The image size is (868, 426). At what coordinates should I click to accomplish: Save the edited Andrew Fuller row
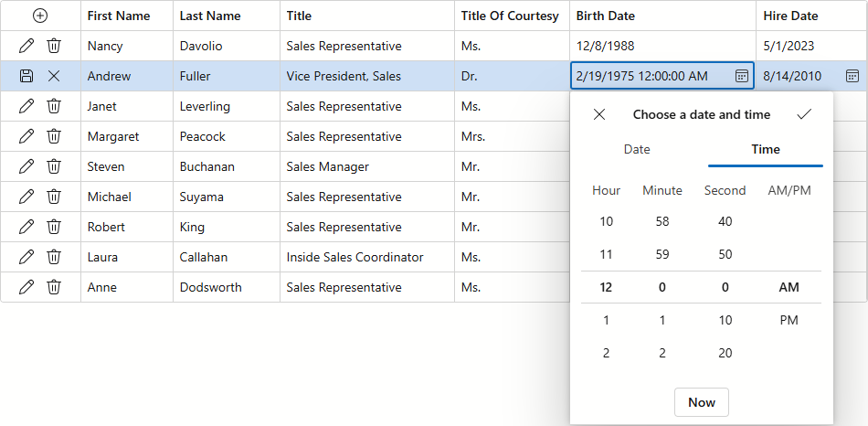26,76
